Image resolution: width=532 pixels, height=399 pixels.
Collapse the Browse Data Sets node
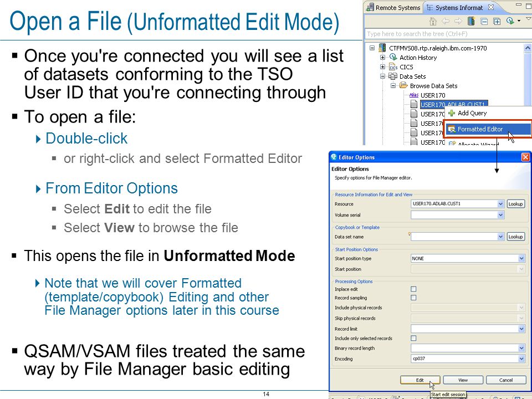[393, 85]
